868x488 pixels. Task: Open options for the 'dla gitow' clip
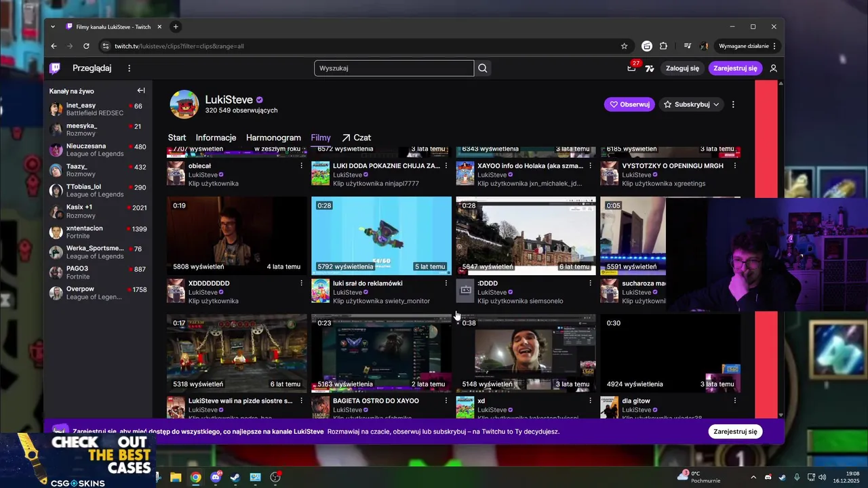point(734,401)
